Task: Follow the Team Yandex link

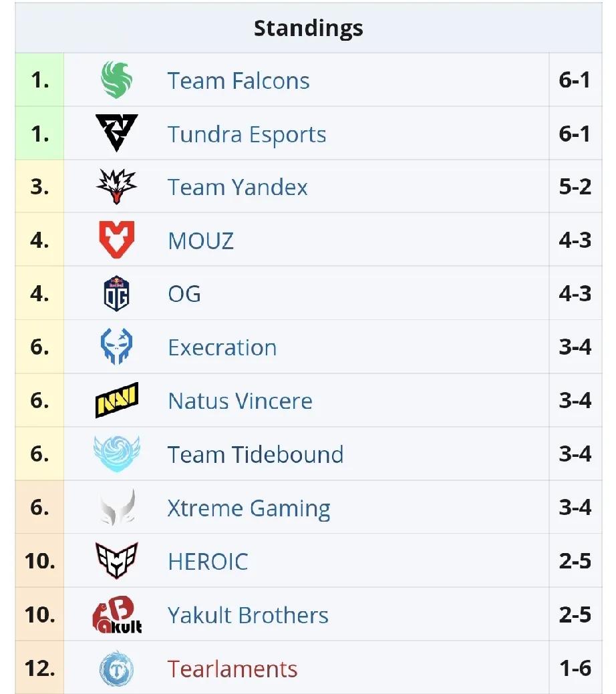Action: [x=237, y=188]
